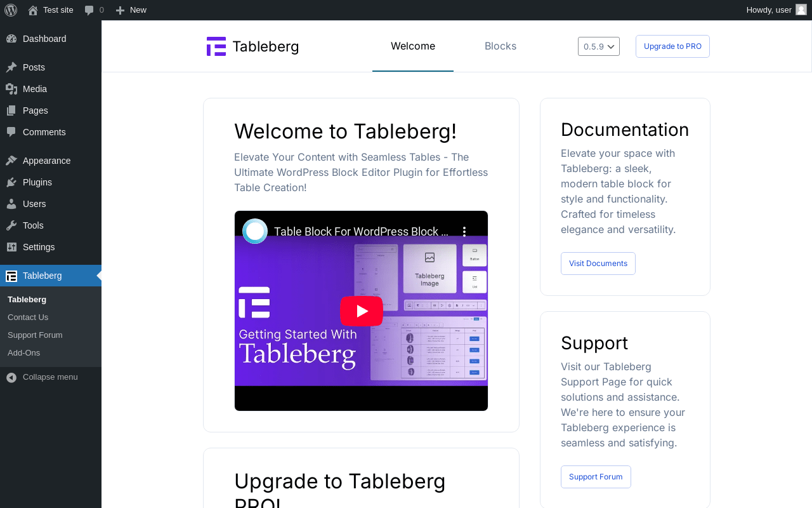Click the Visit Documents button
Screen dimensions: 812x508
(x=598, y=264)
